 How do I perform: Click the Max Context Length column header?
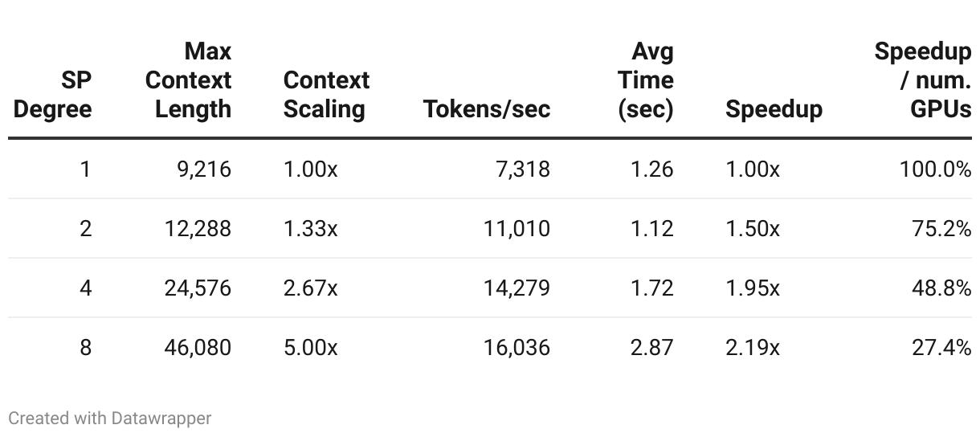[x=189, y=80]
